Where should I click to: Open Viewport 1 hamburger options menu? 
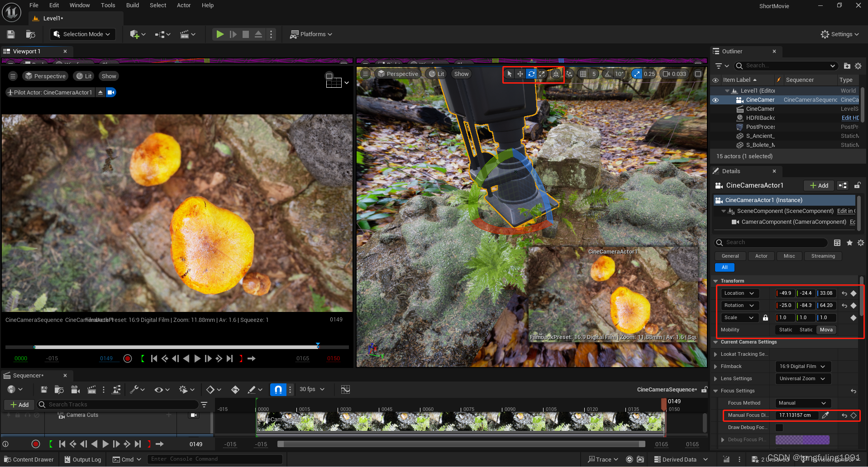click(x=13, y=76)
